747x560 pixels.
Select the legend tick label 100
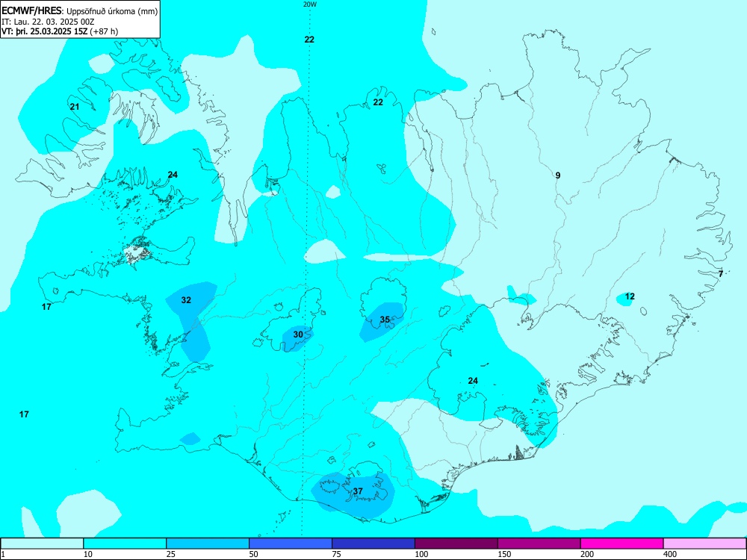(x=421, y=554)
